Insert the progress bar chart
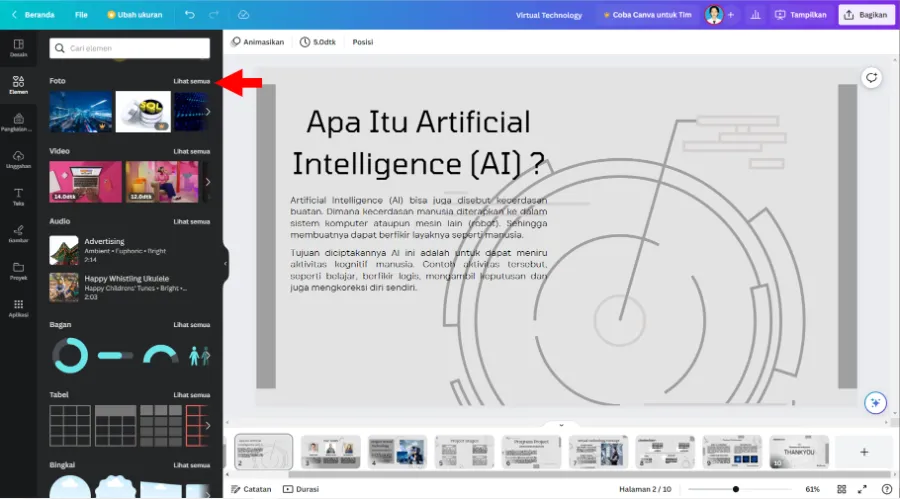This screenshot has width=900, height=499. [x=115, y=356]
